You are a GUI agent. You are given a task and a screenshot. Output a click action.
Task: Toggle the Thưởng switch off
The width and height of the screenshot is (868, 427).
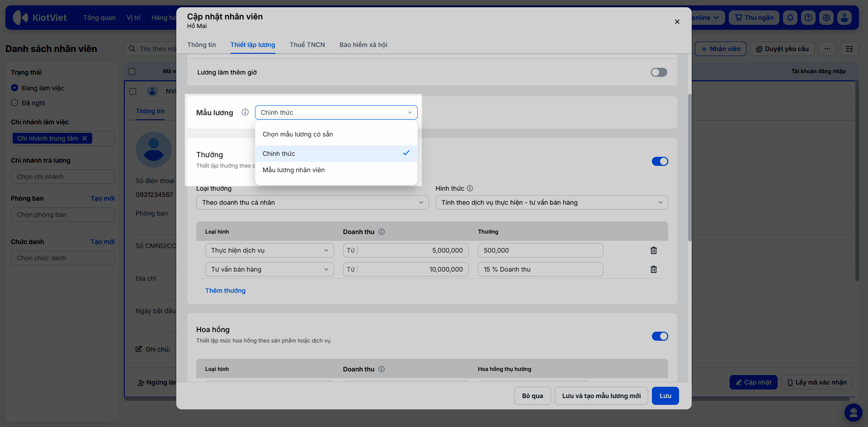point(660,161)
